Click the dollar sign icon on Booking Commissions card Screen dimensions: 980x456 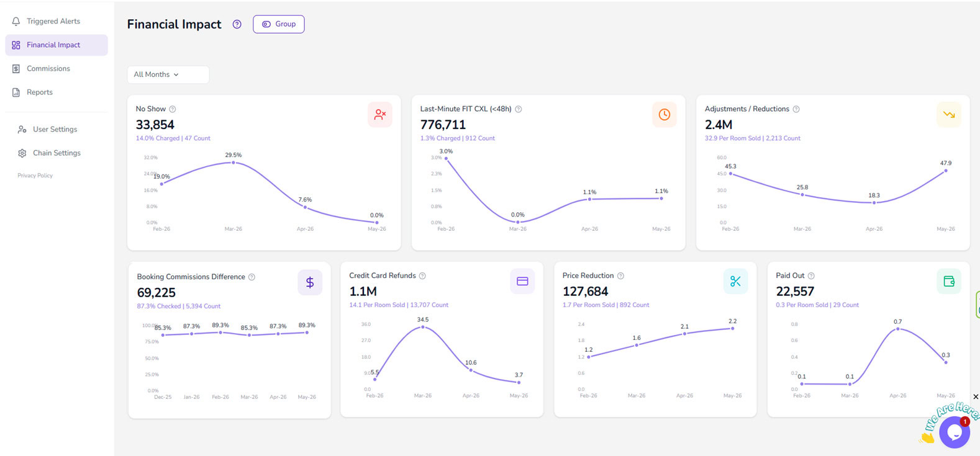(x=310, y=282)
